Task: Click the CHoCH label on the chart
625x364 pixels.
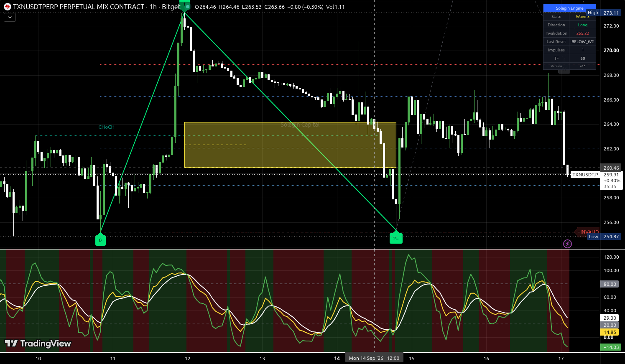Action: point(107,127)
